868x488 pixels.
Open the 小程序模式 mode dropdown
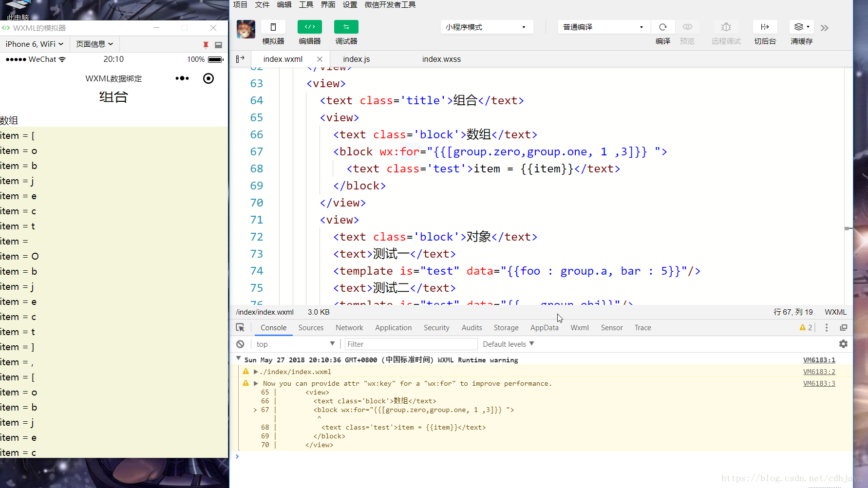click(x=487, y=27)
